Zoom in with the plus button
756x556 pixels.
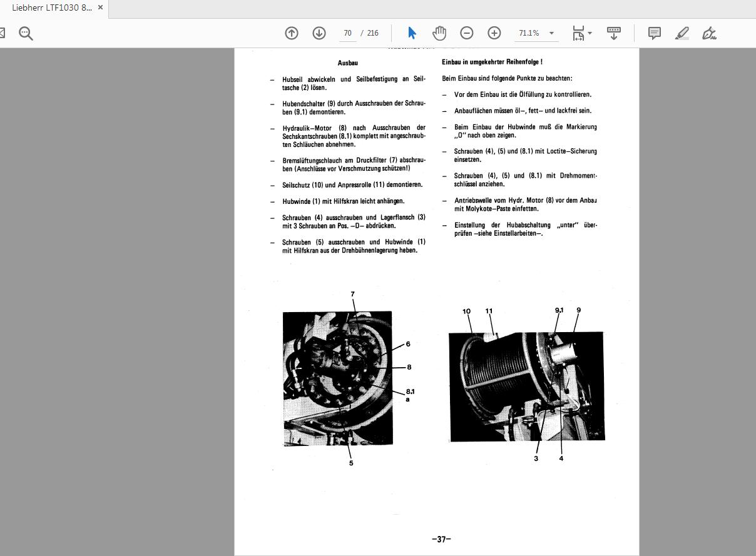[x=494, y=33]
